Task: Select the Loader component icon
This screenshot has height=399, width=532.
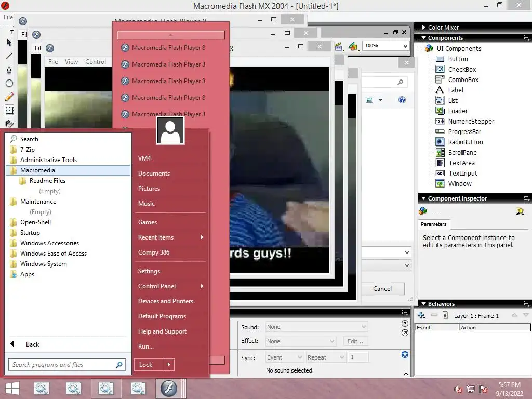Action: (x=440, y=111)
